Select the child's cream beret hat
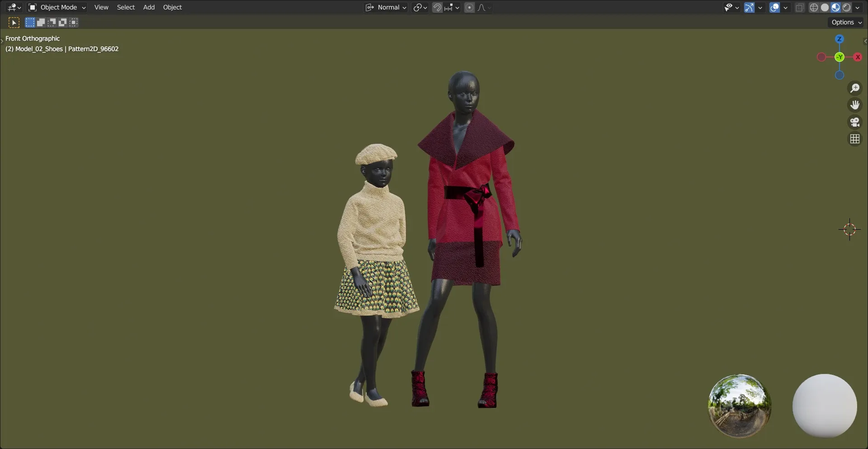Viewport: 868px width, 449px height. (x=376, y=154)
